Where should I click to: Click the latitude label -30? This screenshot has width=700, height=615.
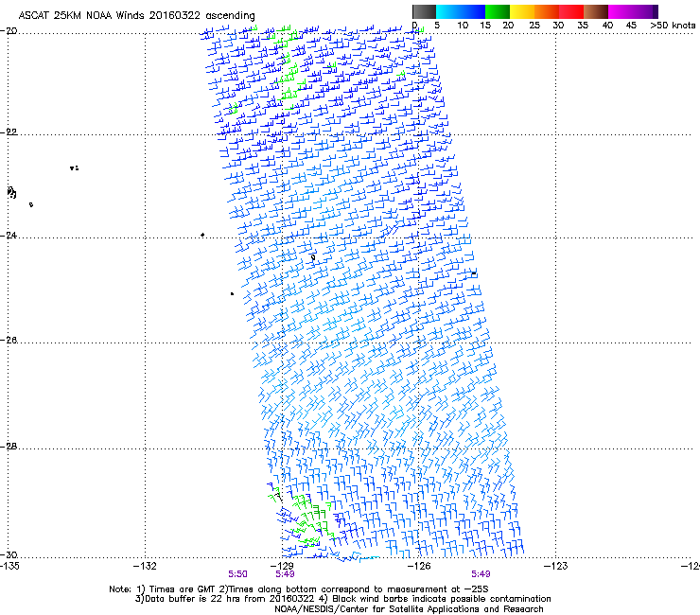pyautogui.click(x=9, y=554)
